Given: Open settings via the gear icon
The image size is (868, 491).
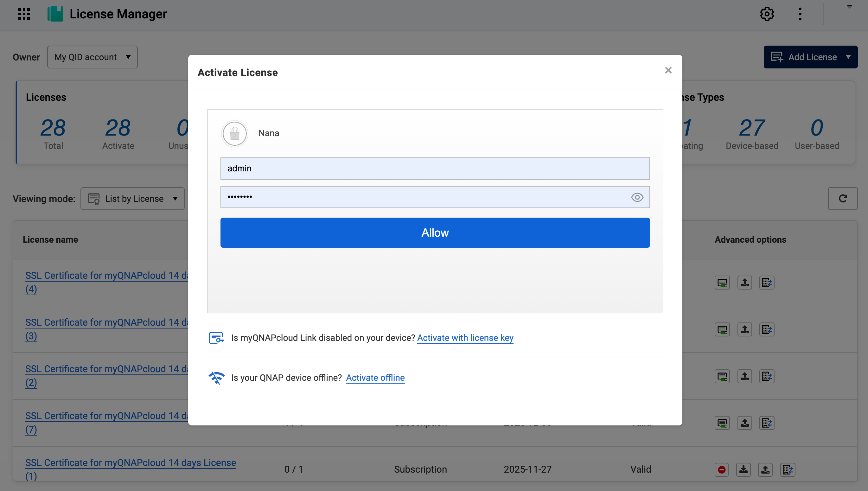Looking at the screenshot, I should click(767, 14).
